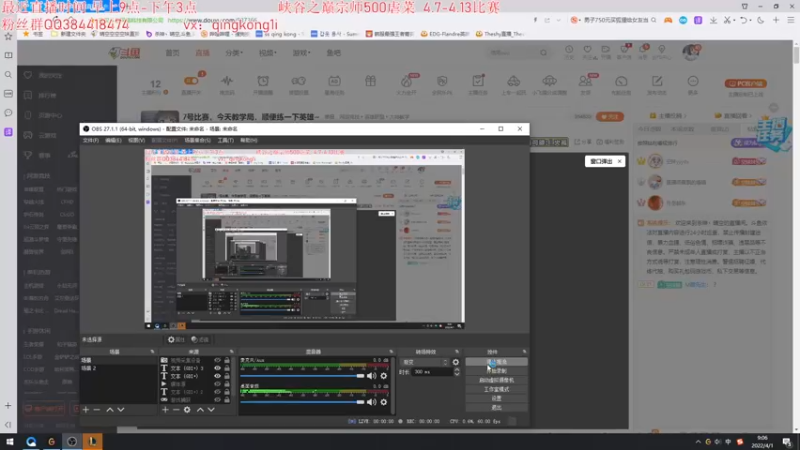Open the properties gear above the scenes panel
This screenshot has width=800, height=450.
click(x=176, y=339)
